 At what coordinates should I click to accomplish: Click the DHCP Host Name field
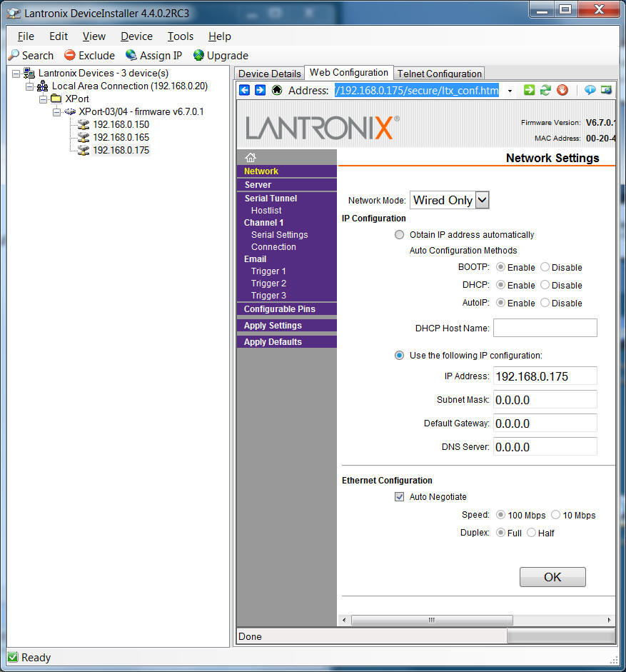point(545,328)
